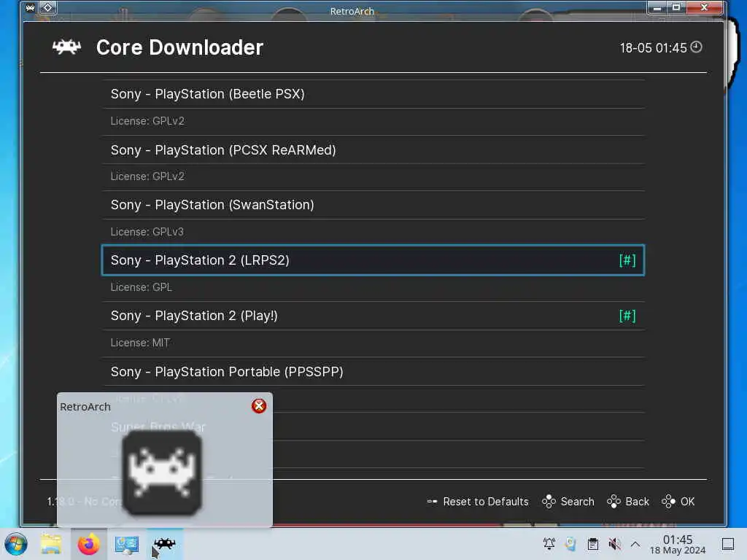Image resolution: width=747 pixels, height=560 pixels.
Task: Click the RetroArch invader logo in header
Action: click(x=66, y=47)
